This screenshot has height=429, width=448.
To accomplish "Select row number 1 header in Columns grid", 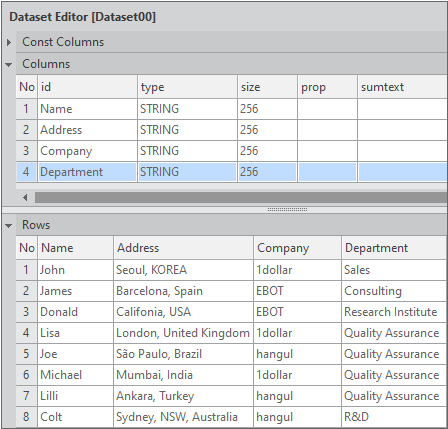I will pos(26,109).
